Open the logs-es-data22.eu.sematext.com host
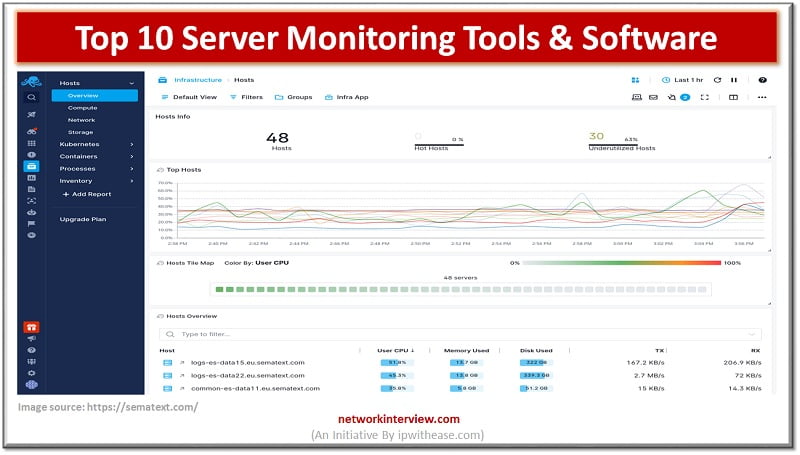The width and height of the screenshot is (800, 455). click(248, 376)
